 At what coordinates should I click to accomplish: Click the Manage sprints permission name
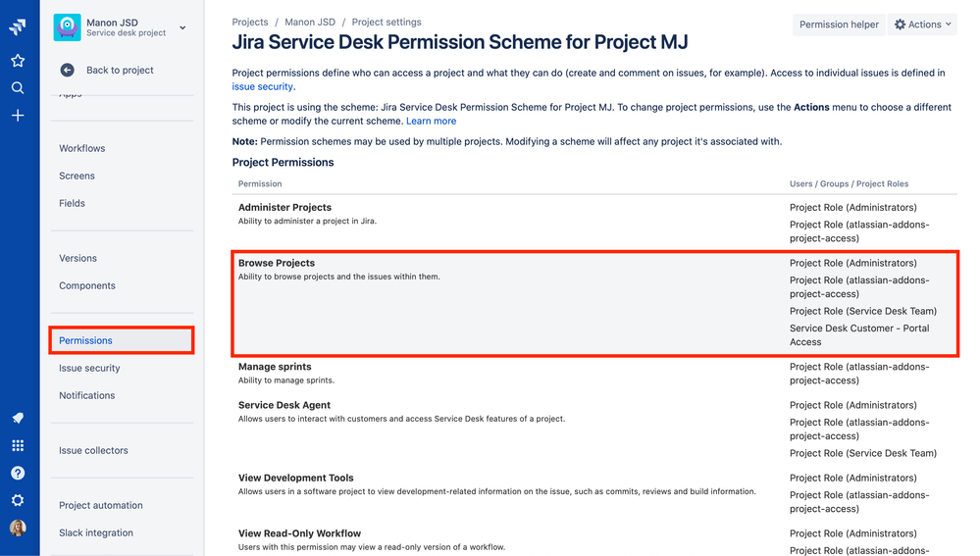click(275, 367)
